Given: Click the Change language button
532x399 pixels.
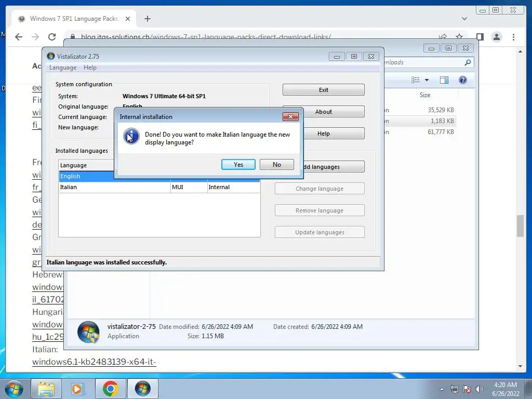Looking at the screenshot, I should click(x=320, y=189).
